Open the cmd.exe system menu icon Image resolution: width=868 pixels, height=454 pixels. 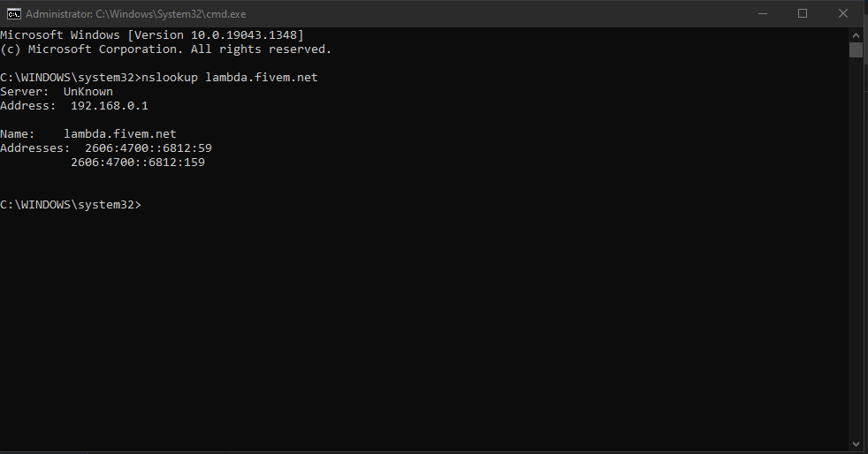click(14, 14)
